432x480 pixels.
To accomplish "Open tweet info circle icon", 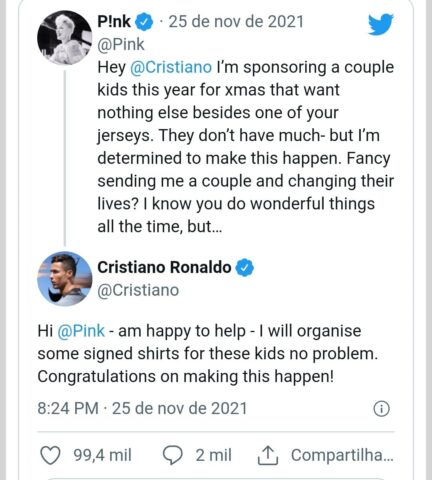I will click(381, 409).
